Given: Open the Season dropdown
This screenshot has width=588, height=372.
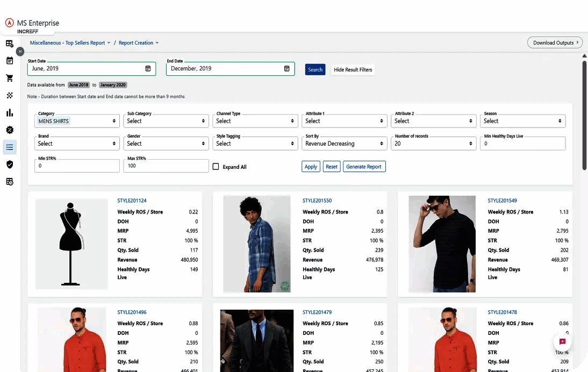Looking at the screenshot, I should point(523,121).
